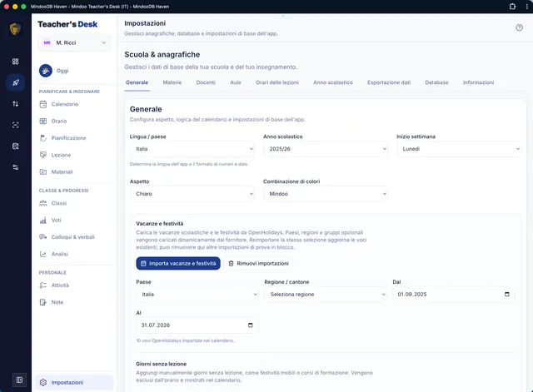Switch to the Materie tab

pos(172,82)
